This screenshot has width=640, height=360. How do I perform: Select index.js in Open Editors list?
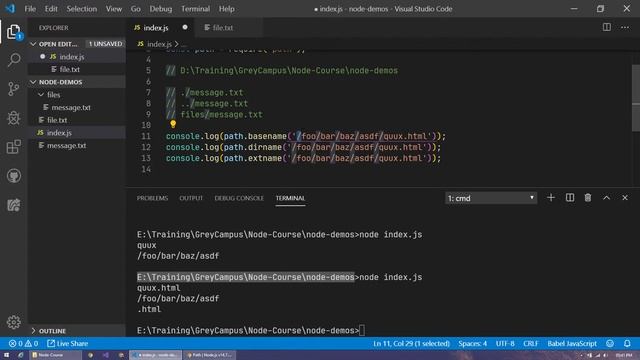77,57
